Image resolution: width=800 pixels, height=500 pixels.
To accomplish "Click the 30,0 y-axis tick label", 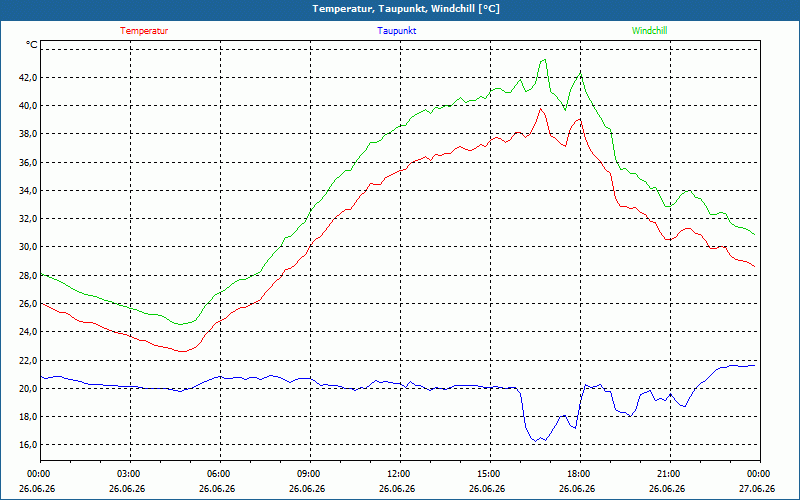I will click(x=29, y=247).
